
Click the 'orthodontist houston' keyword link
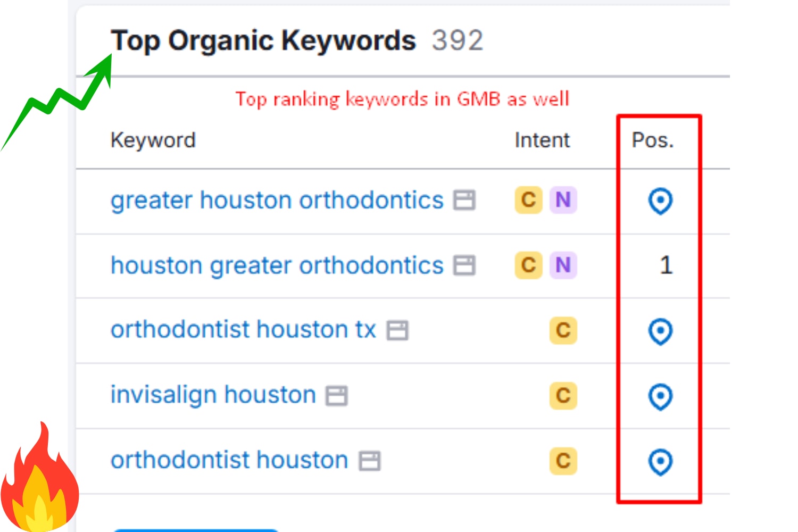pos(229,460)
